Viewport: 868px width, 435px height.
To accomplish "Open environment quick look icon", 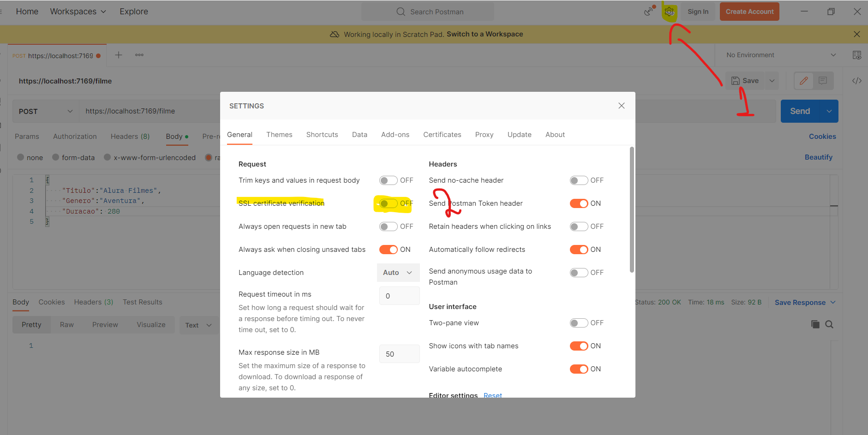I will pos(857,55).
